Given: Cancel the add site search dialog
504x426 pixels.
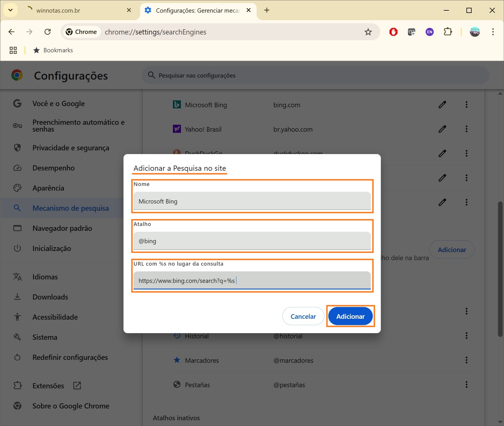Looking at the screenshot, I should pos(303,316).
